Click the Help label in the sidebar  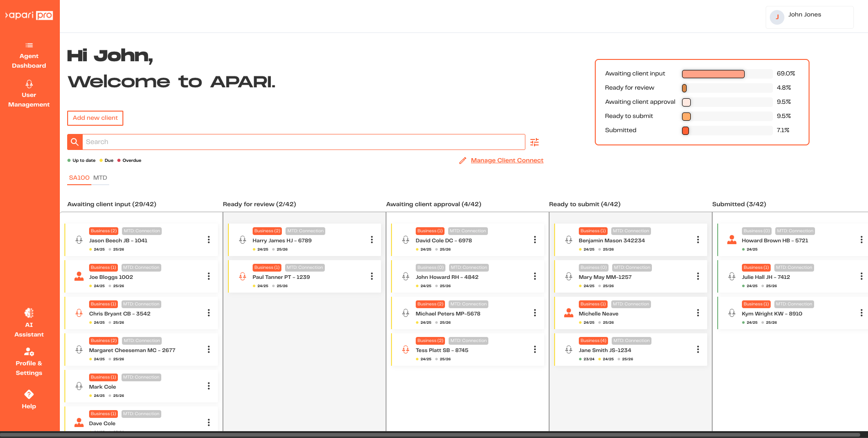[29, 406]
